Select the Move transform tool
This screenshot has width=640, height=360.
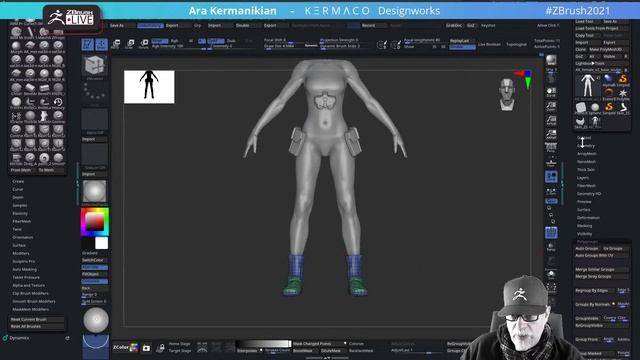click(116, 44)
